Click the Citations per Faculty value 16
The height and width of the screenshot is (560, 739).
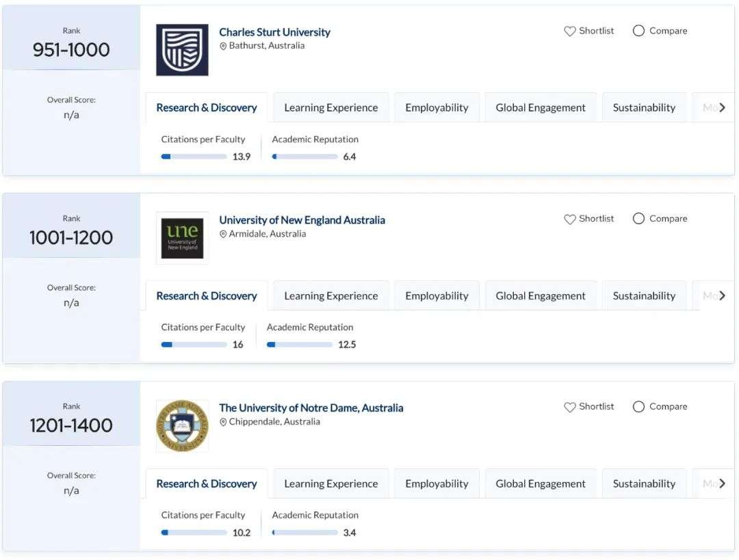click(237, 345)
